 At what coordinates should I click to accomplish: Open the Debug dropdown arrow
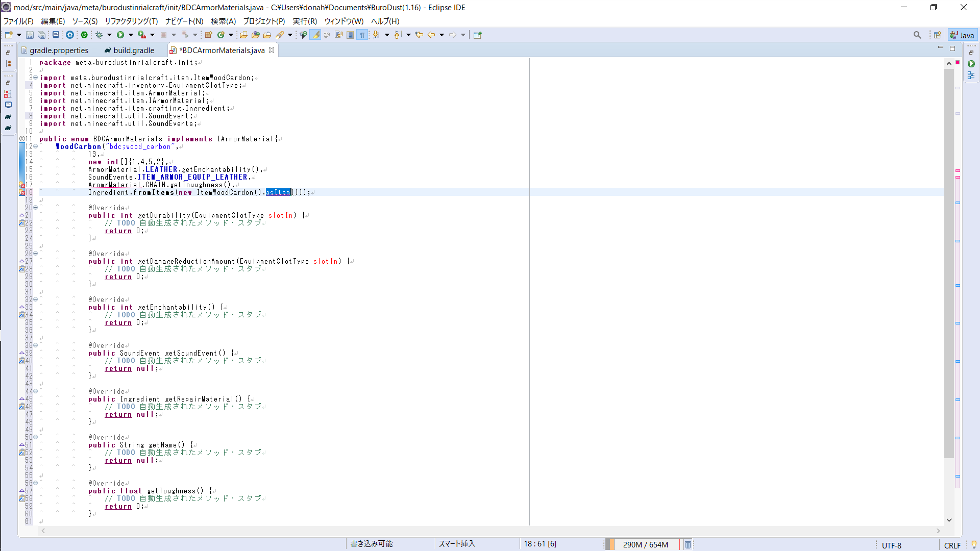point(109,35)
